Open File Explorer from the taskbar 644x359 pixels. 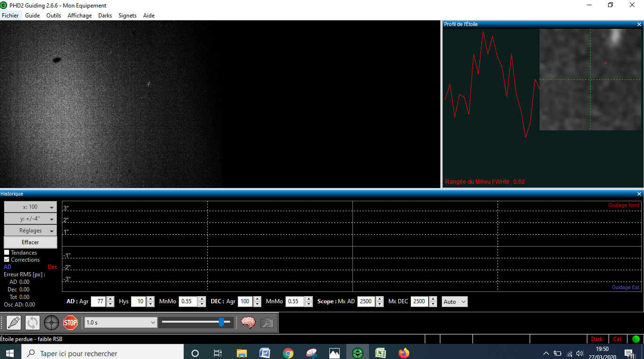point(241,353)
